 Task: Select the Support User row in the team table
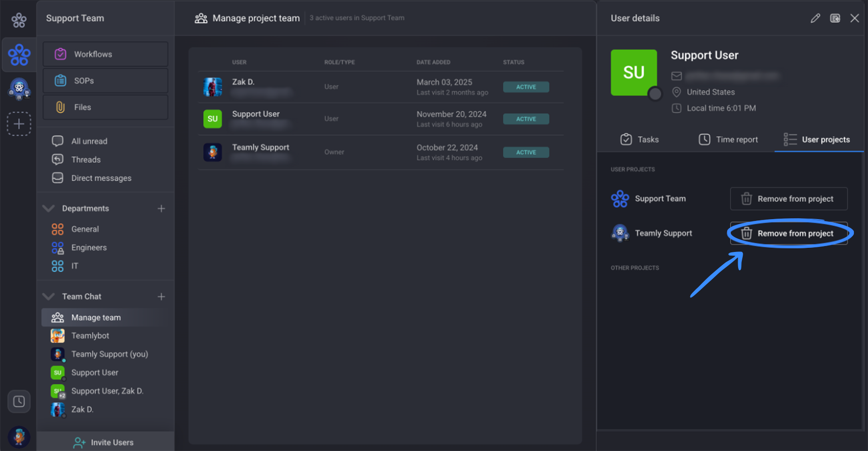[381, 119]
